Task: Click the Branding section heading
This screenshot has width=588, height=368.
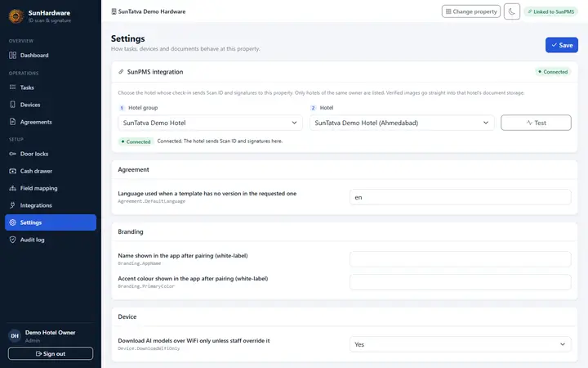Action: 131,231
